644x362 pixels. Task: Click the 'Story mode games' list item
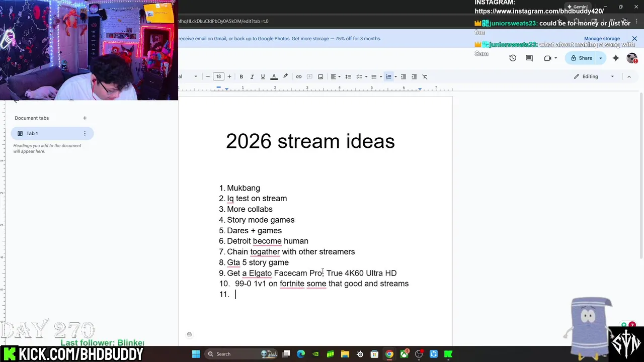pyautogui.click(x=261, y=220)
